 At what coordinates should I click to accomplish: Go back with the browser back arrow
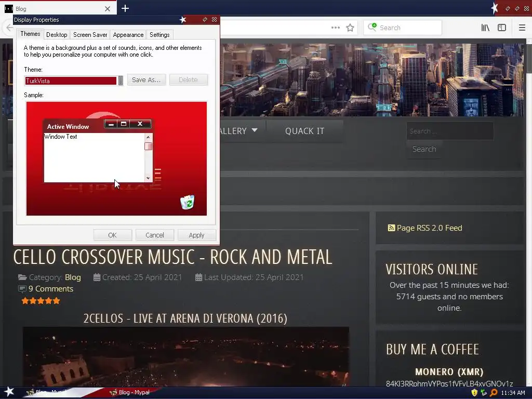9,28
